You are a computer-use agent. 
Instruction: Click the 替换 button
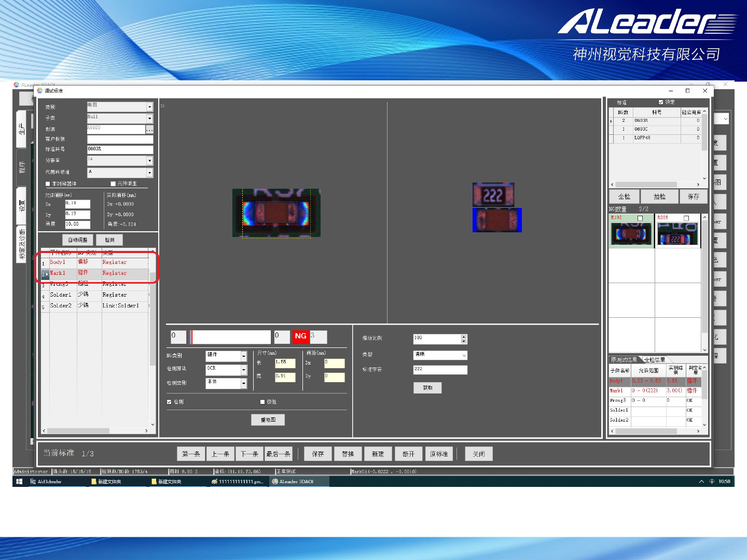348,454
